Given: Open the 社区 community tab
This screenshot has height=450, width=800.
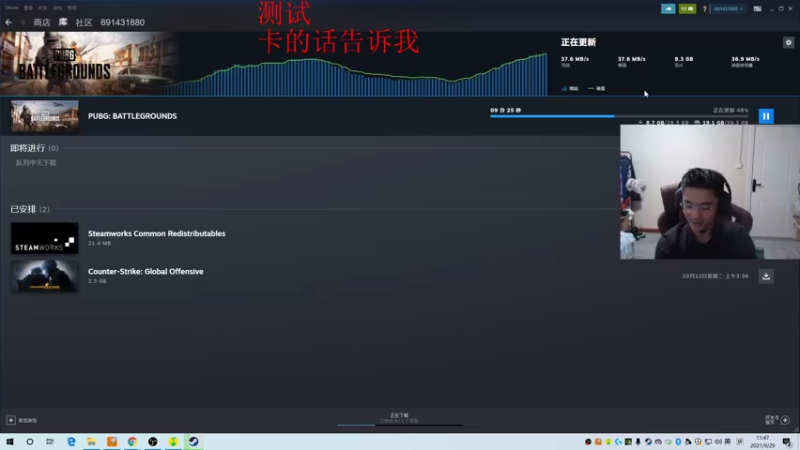Looking at the screenshot, I should 84,22.
